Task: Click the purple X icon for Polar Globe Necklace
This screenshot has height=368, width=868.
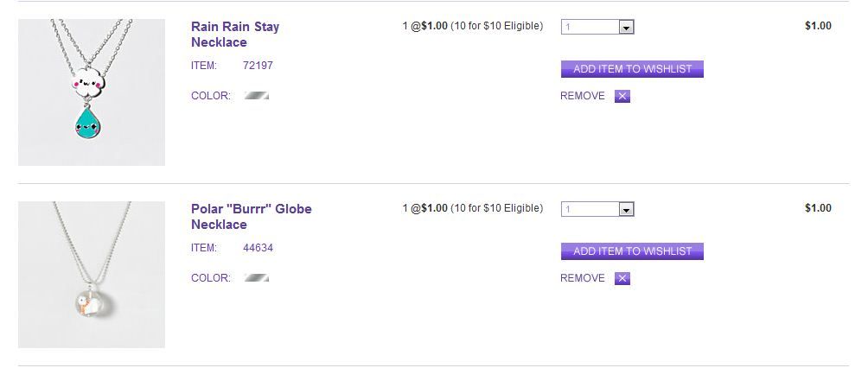Action: tap(622, 278)
